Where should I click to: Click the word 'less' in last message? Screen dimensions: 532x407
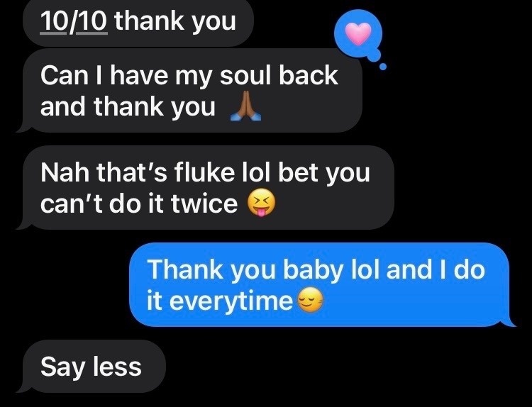point(117,367)
